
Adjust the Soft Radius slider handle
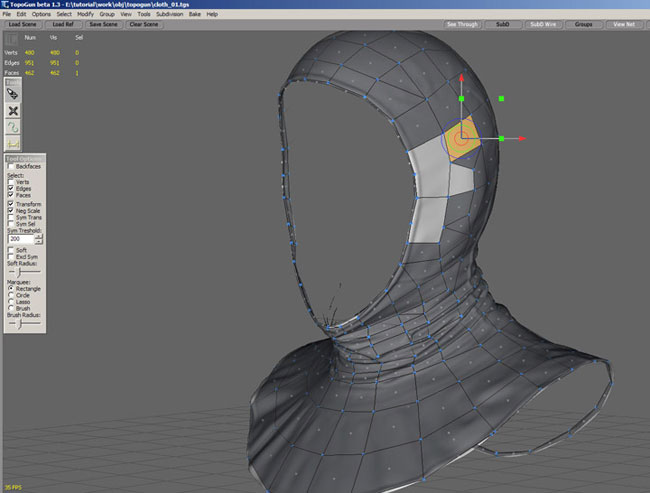tap(19, 272)
